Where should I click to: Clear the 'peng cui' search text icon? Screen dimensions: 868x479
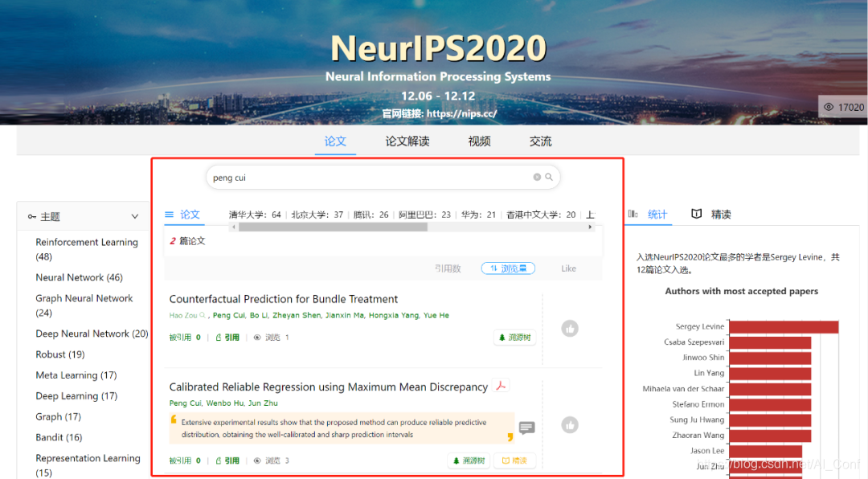point(536,177)
